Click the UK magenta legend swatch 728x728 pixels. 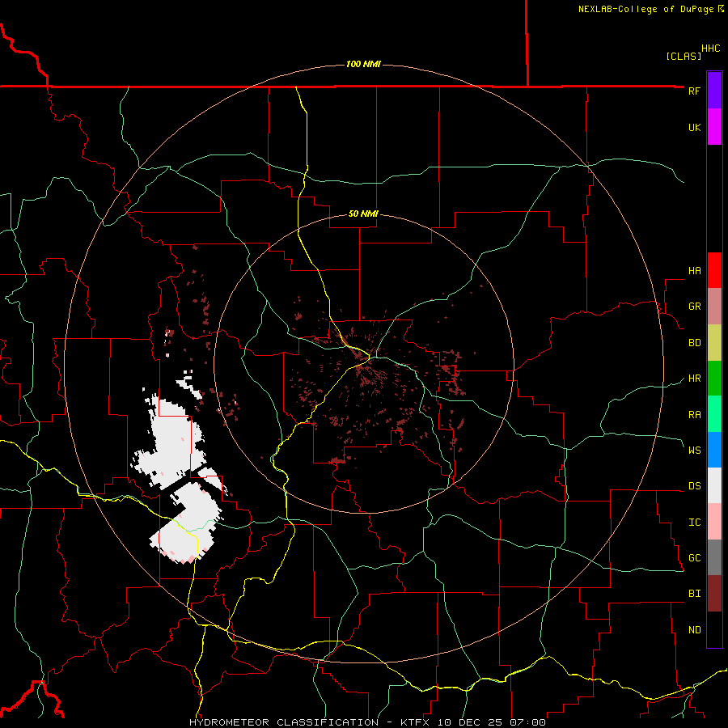pos(714,127)
